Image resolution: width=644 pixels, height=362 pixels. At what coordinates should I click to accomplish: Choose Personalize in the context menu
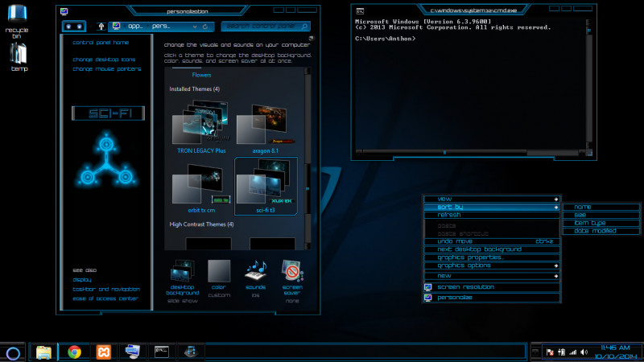click(x=492, y=298)
